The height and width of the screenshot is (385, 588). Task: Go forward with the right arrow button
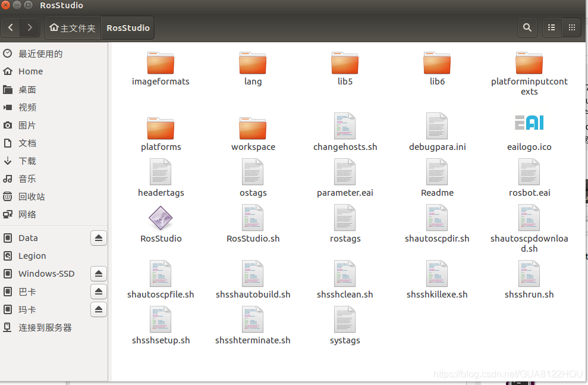pos(30,27)
